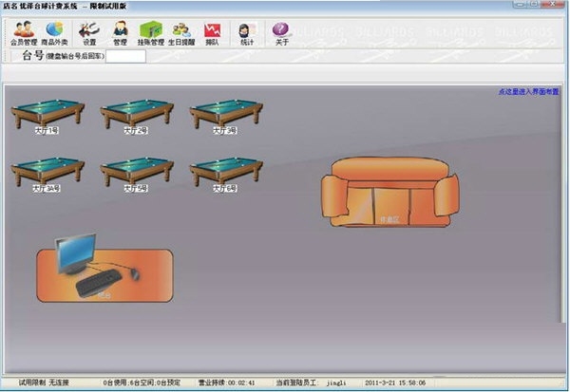The height and width of the screenshot is (392, 570).
Task: Select billiard table 大厅3号
Action: point(226,116)
